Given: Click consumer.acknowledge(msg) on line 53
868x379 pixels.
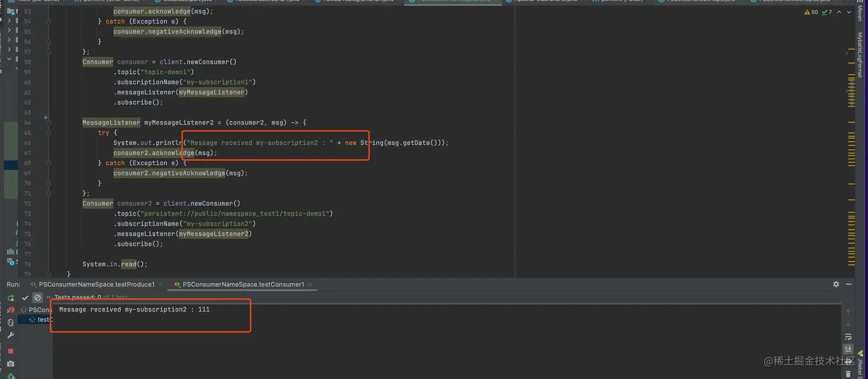Looking at the screenshot, I should pyautogui.click(x=163, y=11).
